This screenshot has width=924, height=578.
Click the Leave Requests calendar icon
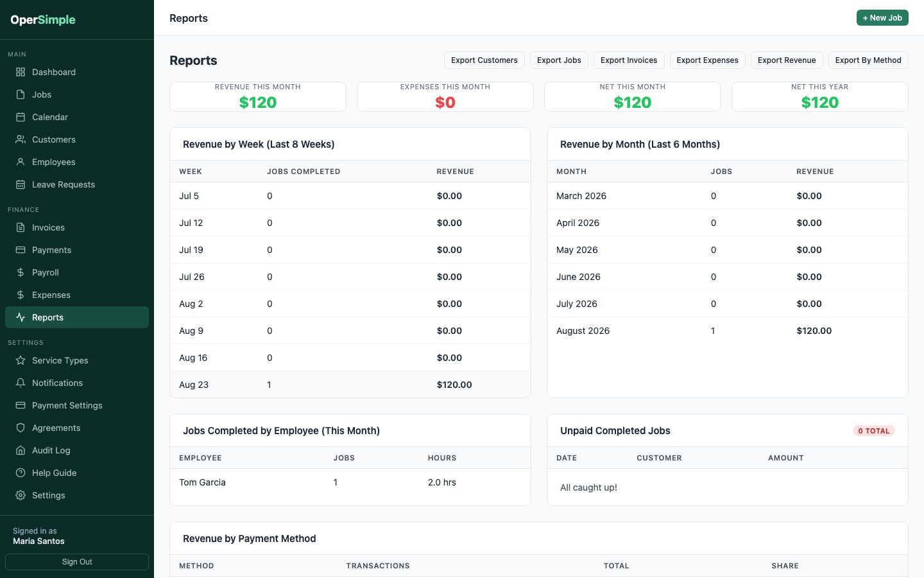coord(21,184)
